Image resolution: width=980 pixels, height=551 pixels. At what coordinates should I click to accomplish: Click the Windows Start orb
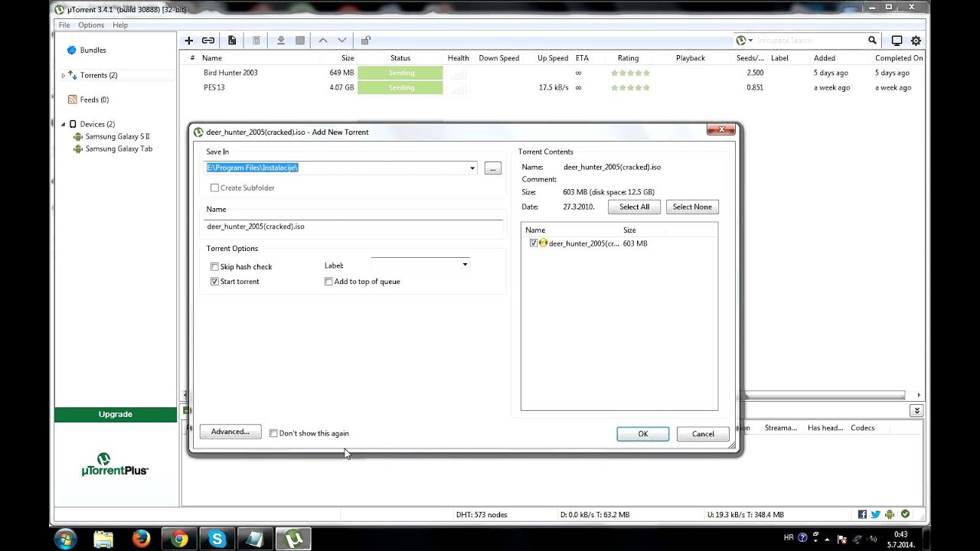click(x=65, y=538)
